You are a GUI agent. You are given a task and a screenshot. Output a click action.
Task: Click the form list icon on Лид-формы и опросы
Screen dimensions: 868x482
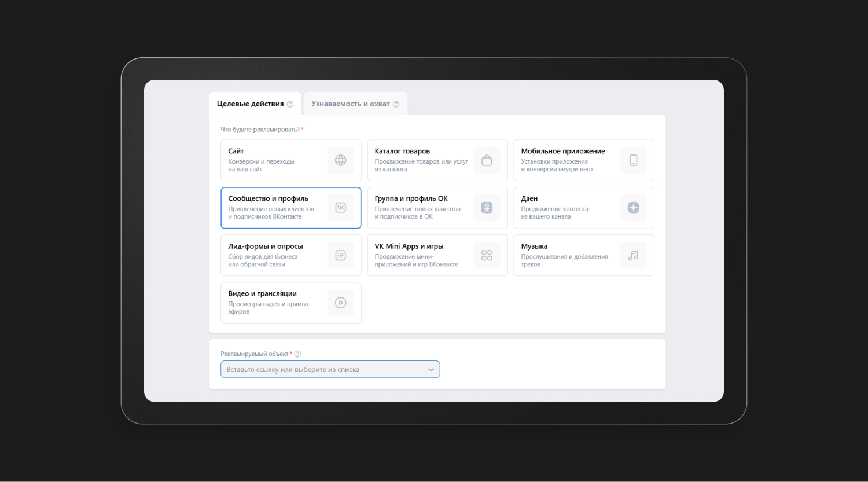[341, 255]
